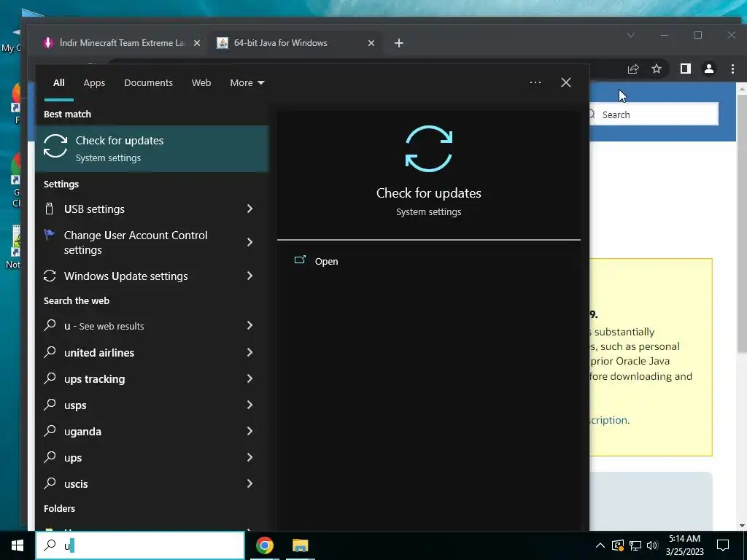The height and width of the screenshot is (560, 747).
Task: Search the web for ups tracking
Action: 152,378
